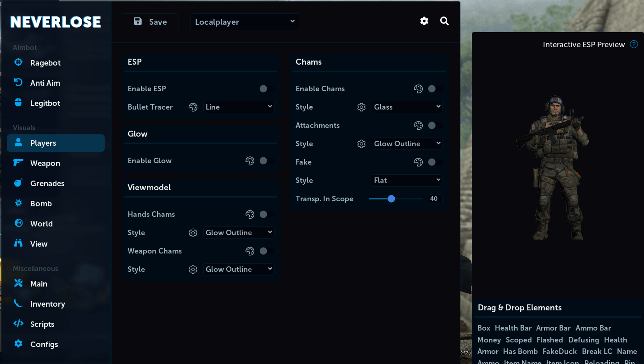Open Chams Glass style settings gear

(x=361, y=107)
